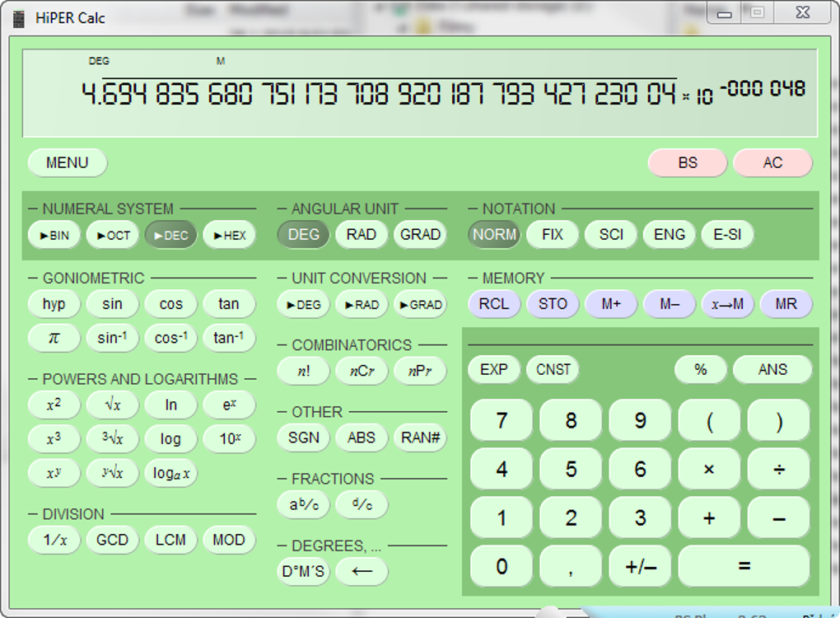Screen dimensions: 840x618
Task: Click the left arrow degrees button
Action: click(362, 571)
